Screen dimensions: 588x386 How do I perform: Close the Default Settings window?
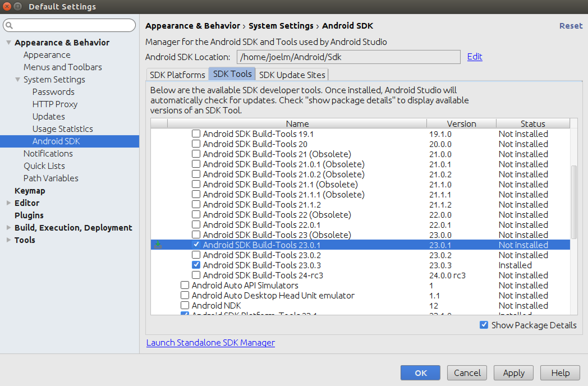click(x=7, y=6)
